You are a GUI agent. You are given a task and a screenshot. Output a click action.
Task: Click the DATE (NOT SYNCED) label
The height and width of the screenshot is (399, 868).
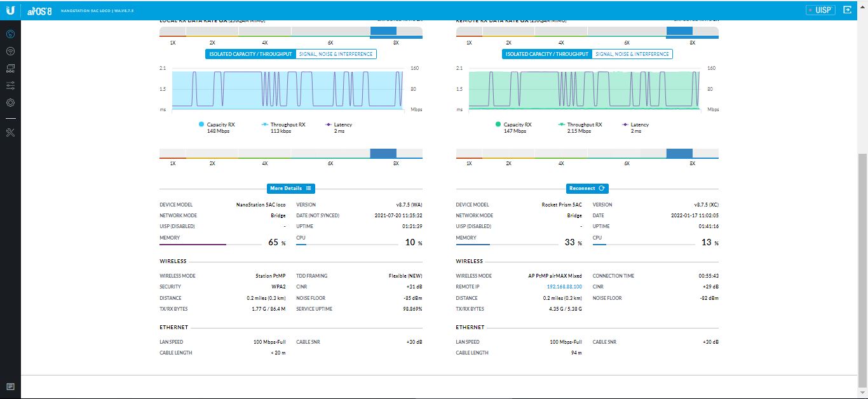(318, 216)
